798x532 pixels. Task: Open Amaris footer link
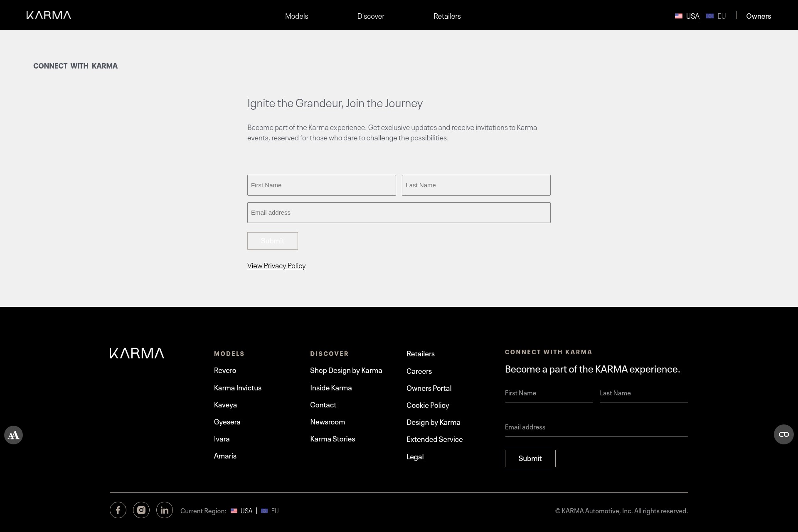[225, 456]
